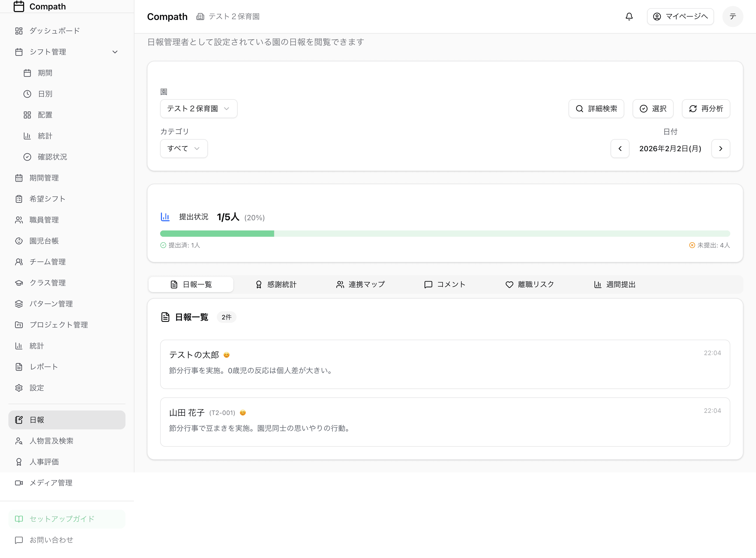Image resolution: width=756 pixels, height=558 pixels.
Task: Select パターン管理 from the sidebar
Action: point(51,304)
